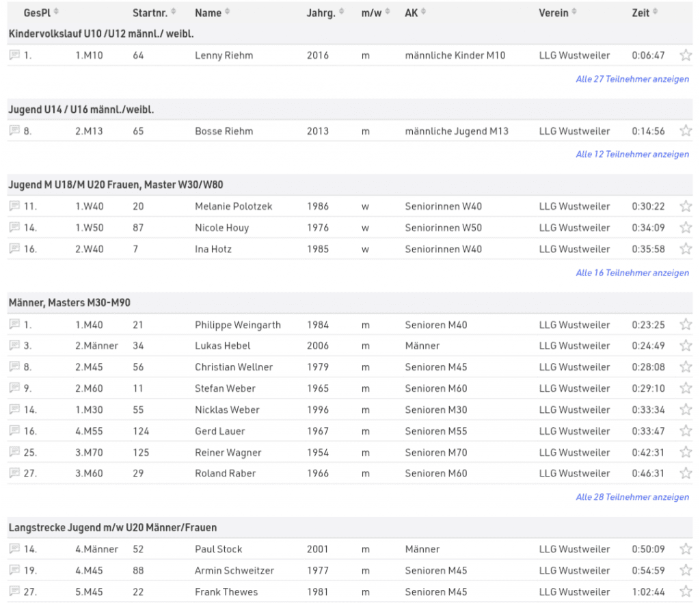700x603 pixels.
Task: Click comment icon in Paul Stock's row
Action: (x=14, y=549)
